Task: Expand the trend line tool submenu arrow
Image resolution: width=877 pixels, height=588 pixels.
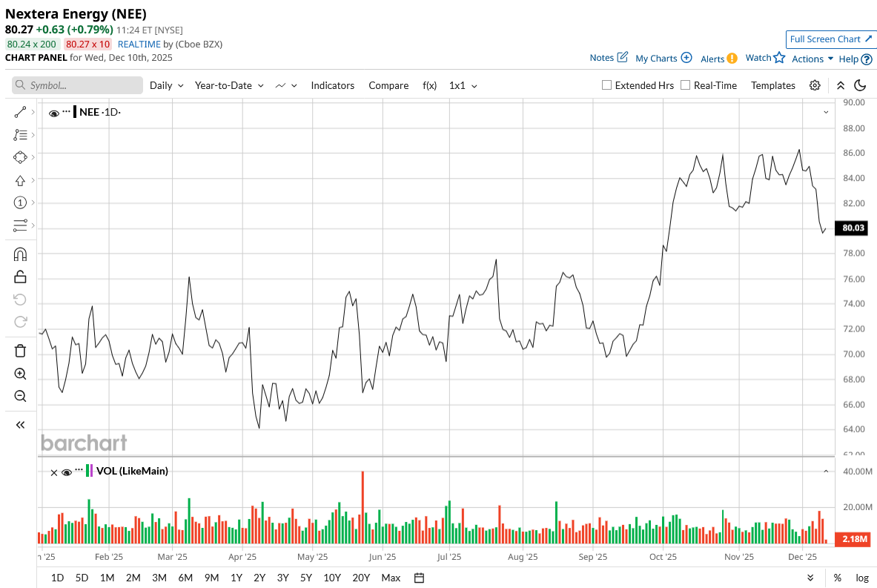Action: click(x=33, y=113)
